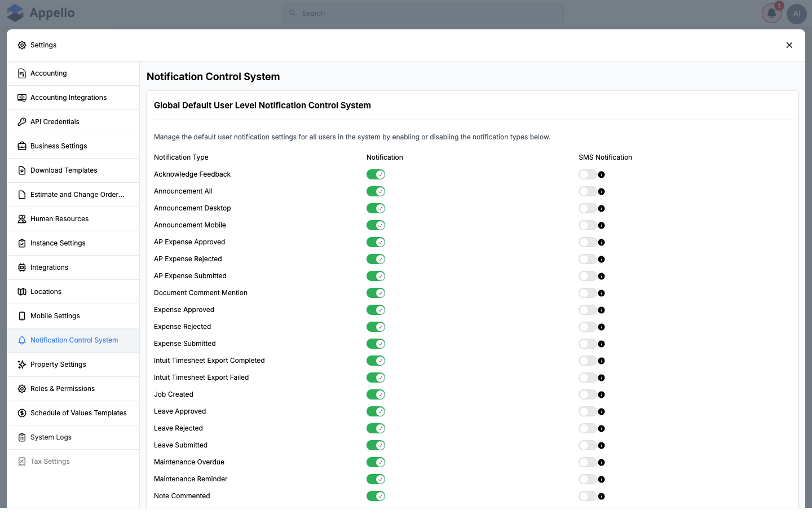Image resolution: width=812 pixels, height=518 pixels.
Task: Click the SMS info icon for Acknowledge Feedback
Action: point(601,175)
